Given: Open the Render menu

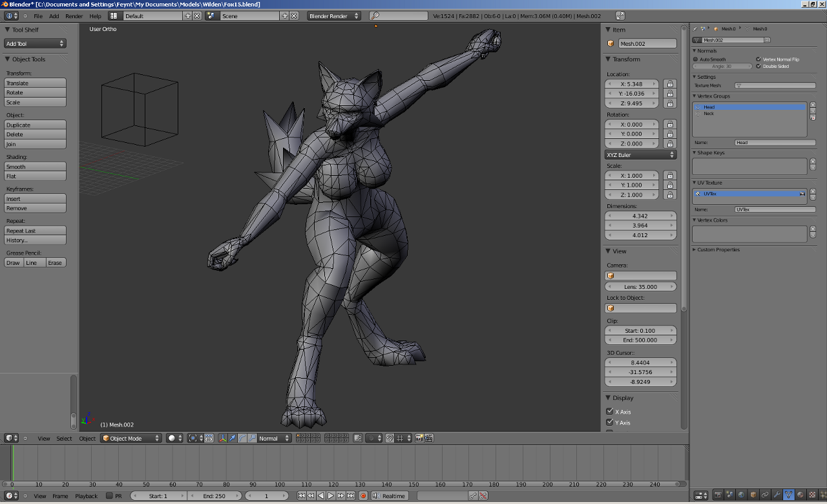Looking at the screenshot, I should [74, 16].
